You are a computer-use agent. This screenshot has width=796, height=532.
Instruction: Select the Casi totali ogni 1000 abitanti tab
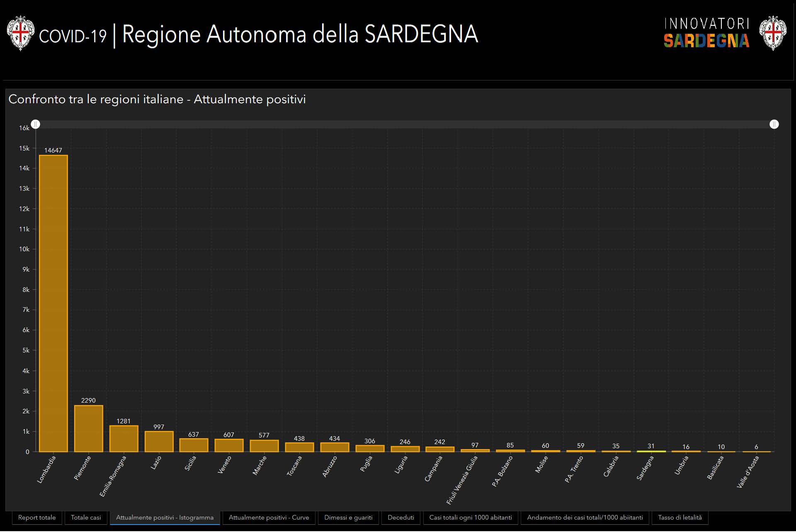coord(471,518)
